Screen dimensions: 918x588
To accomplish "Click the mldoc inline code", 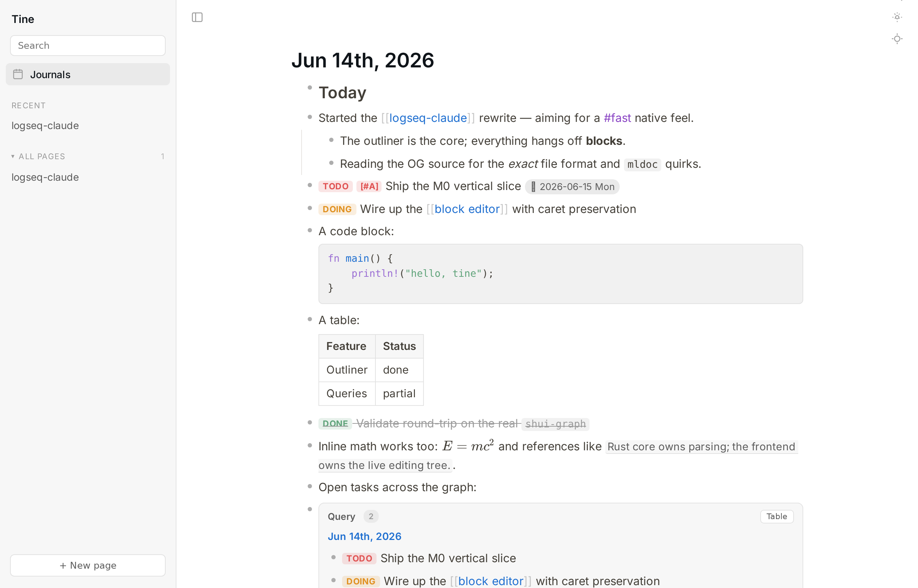I will click(x=642, y=164).
